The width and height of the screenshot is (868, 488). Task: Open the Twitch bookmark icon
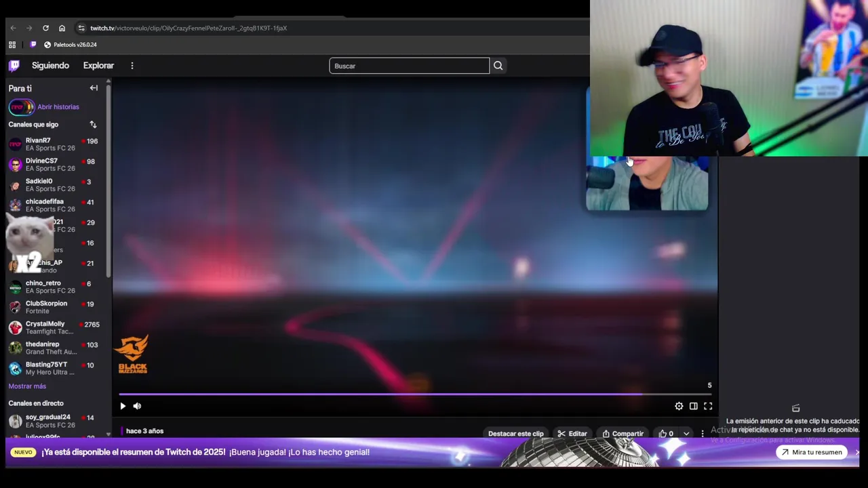tap(33, 45)
